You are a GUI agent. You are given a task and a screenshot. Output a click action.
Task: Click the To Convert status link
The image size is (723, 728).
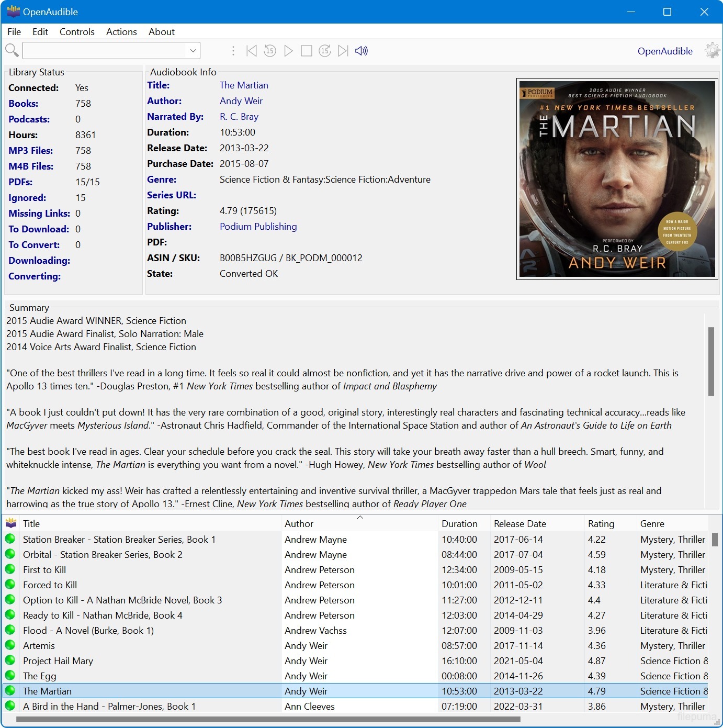tap(34, 245)
